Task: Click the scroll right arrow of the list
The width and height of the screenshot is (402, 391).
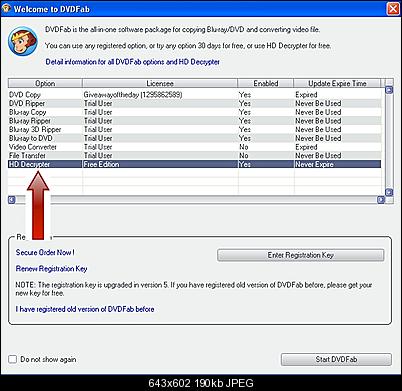Action: 381,199
